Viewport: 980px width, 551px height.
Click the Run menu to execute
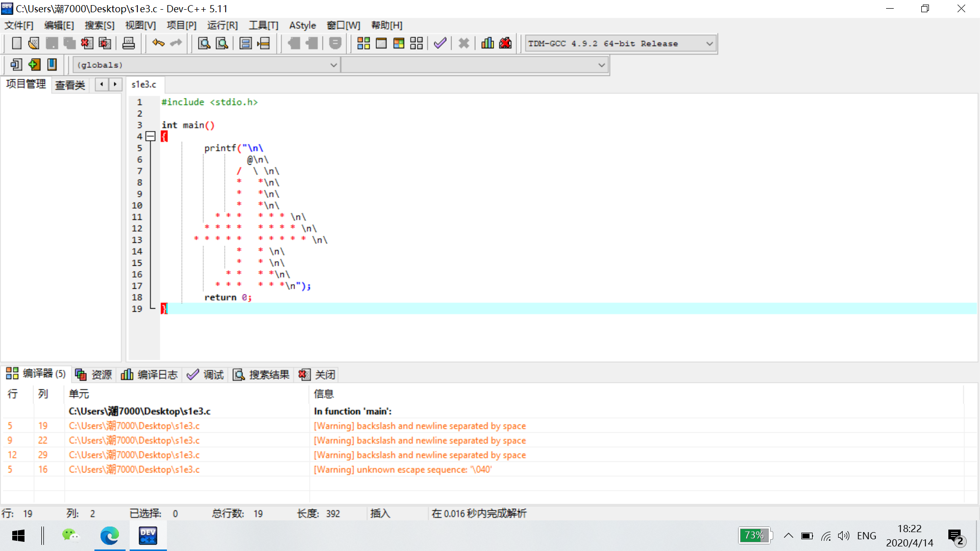222,25
